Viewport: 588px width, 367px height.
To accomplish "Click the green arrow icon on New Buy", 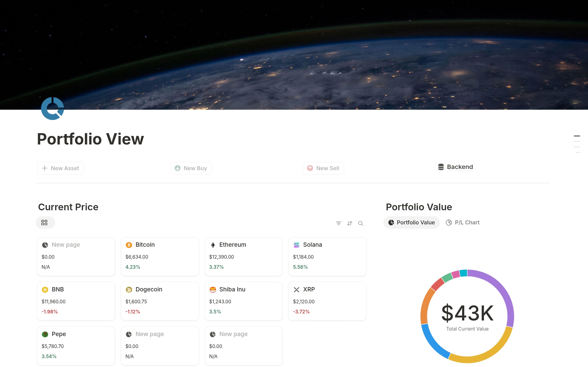I will tap(177, 168).
